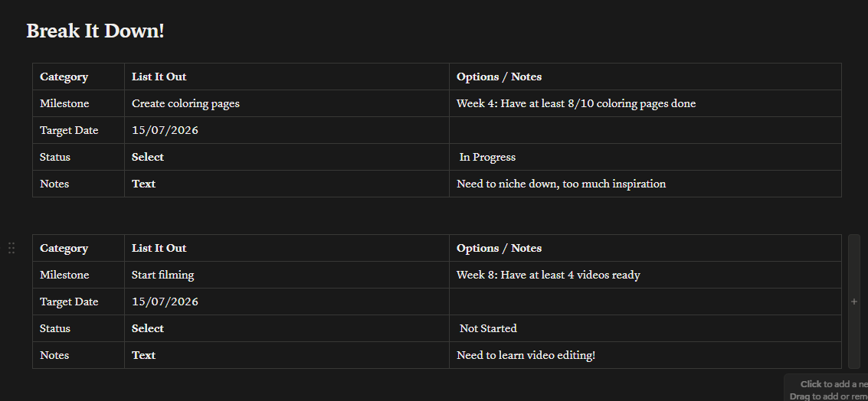
Task: Click the 'Text' cell in the first table's Notes row
Action: (287, 184)
